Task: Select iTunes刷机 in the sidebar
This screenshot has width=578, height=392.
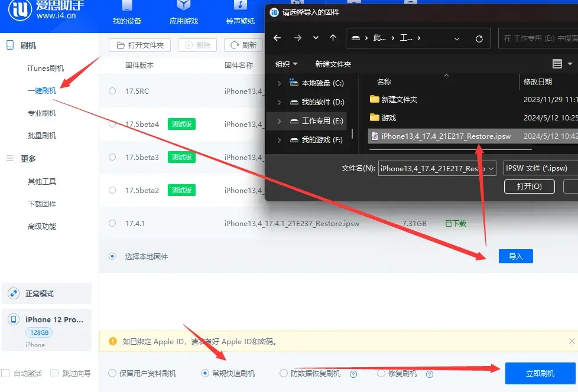Action: point(46,68)
